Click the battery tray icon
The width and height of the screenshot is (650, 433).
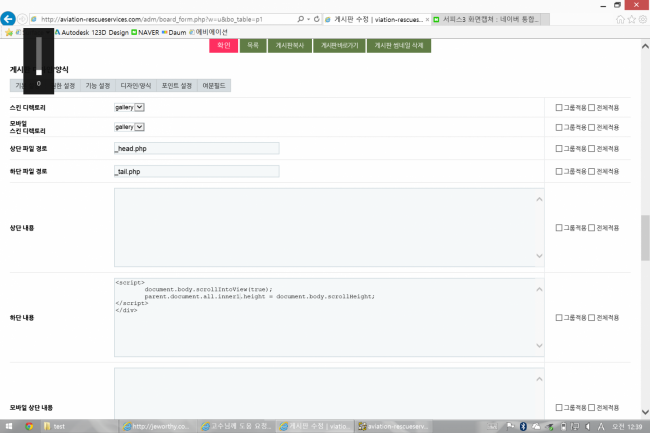(x=563, y=426)
